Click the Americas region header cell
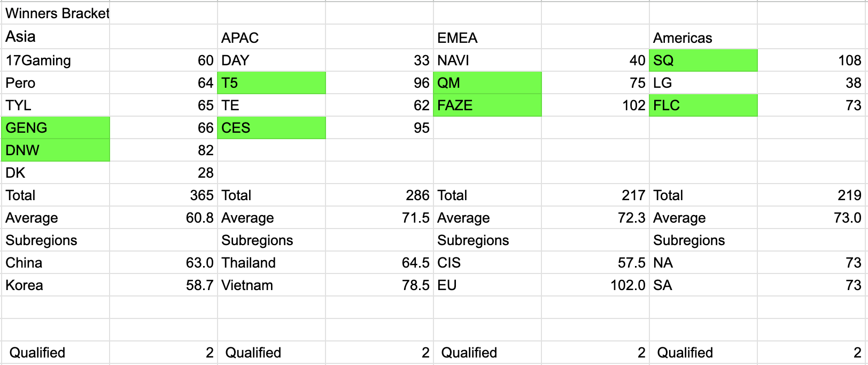The height and width of the screenshot is (365, 868). (703, 38)
